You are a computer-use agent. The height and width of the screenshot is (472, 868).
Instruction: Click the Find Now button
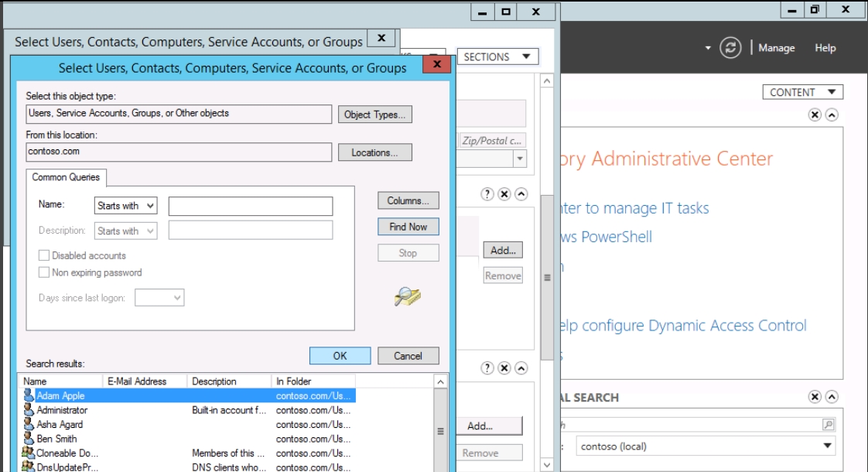pyautogui.click(x=408, y=227)
